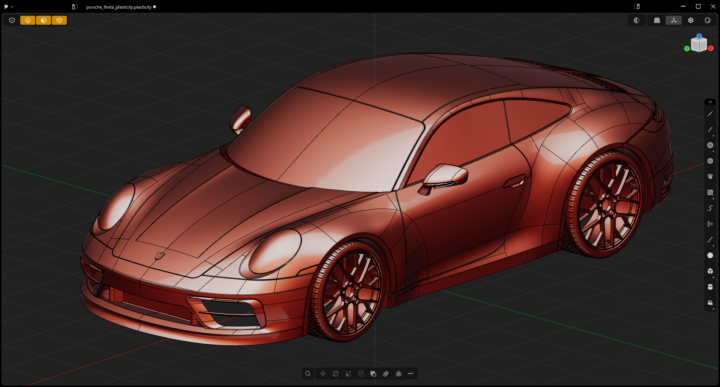Click the Boolean overlapping-squares icon in the bottom toolbar

tap(373, 374)
